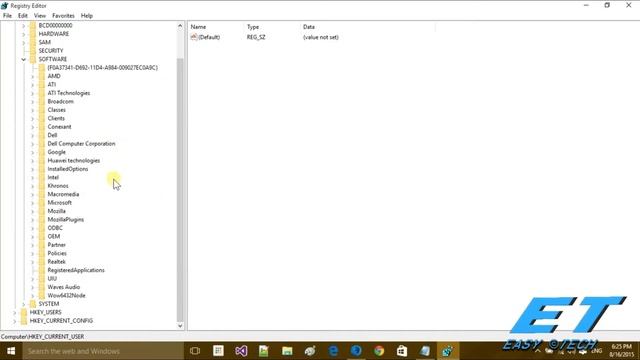The height and width of the screenshot is (360, 640).
Task: Click the tree pane scroll-down arrow
Action: pyautogui.click(x=180, y=326)
